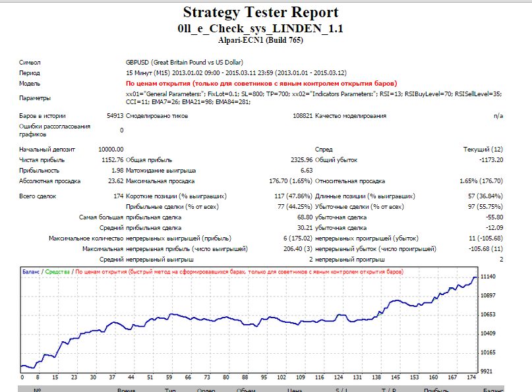
Task: Click the 'Strategy Tester Report' heading
Action: click(260, 13)
